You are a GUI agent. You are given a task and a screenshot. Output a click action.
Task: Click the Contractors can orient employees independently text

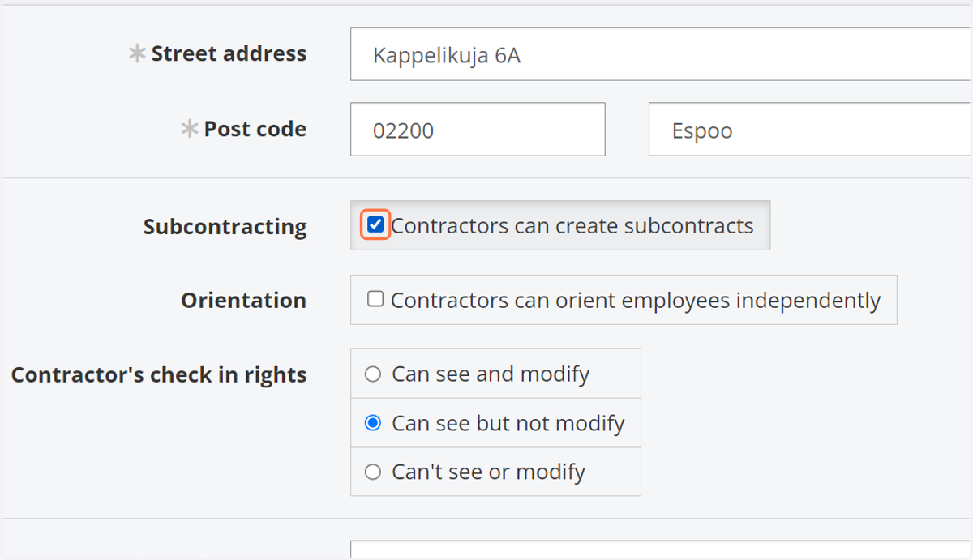click(x=636, y=301)
